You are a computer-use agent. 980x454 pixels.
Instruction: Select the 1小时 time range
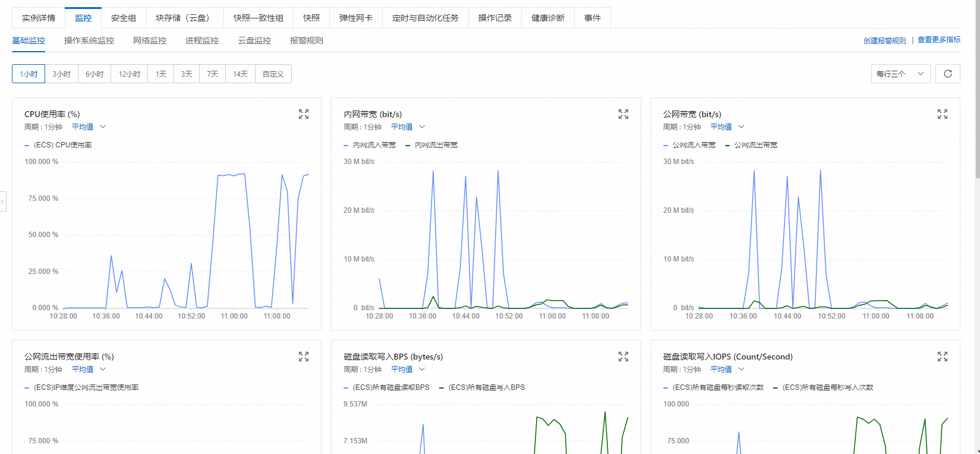[29, 74]
